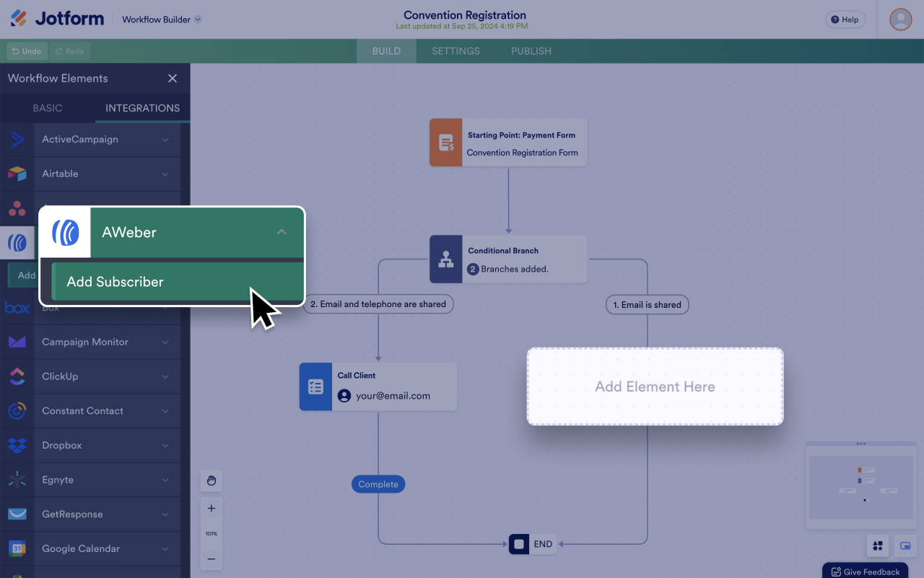Click the your@email.com assignee text

coord(393,396)
